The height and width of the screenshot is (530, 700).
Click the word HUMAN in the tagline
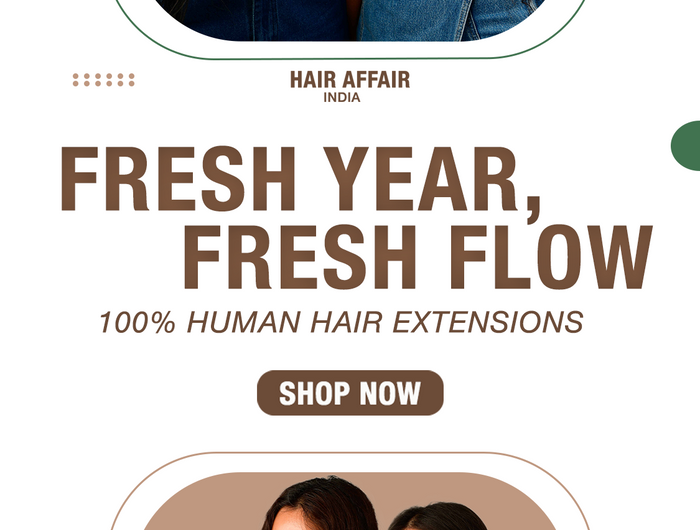pos(244,322)
